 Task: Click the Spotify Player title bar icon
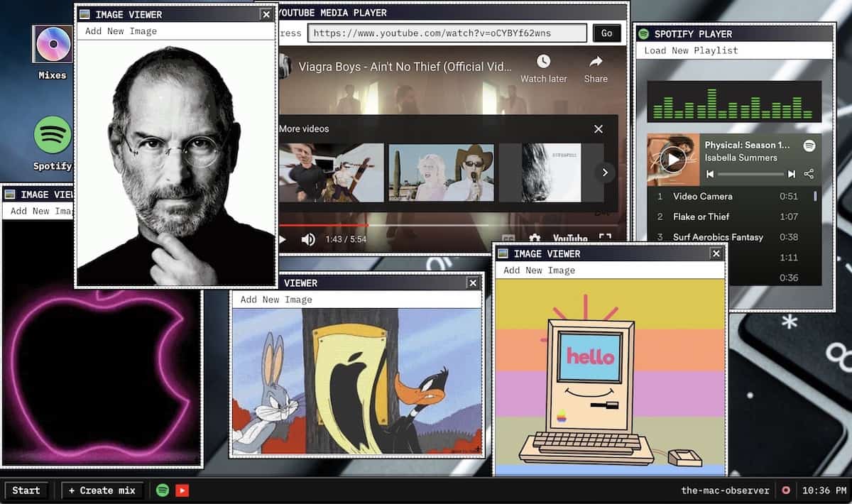tap(644, 33)
